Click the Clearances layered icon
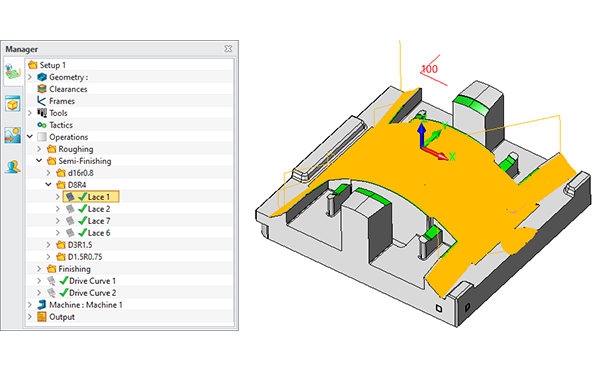The height and width of the screenshot is (371, 600). [42, 89]
